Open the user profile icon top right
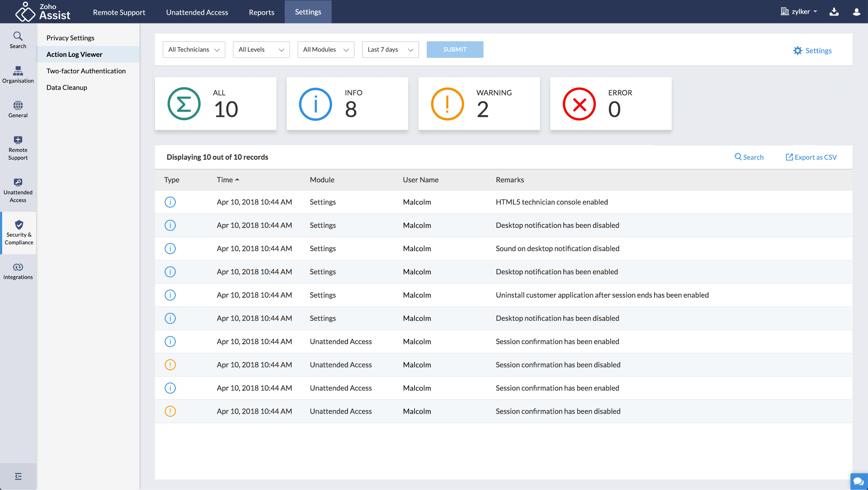868x490 pixels. (856, 12)
